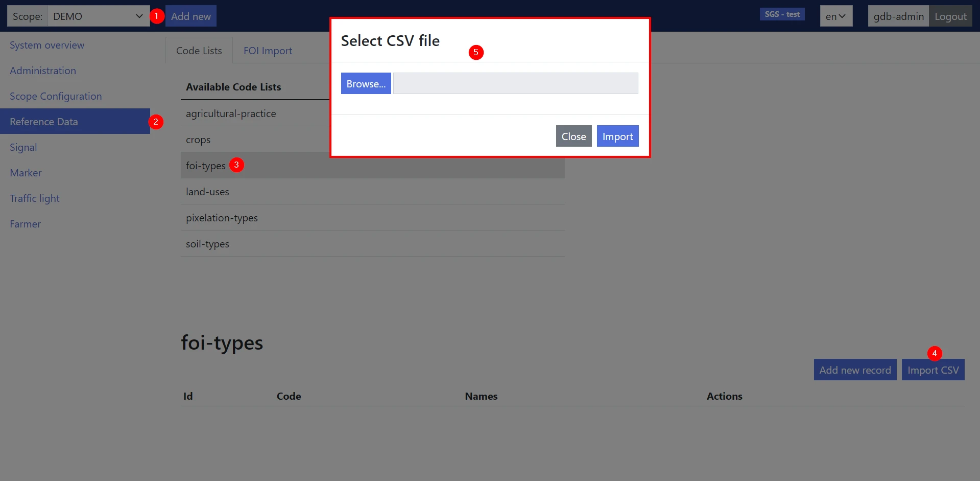
Task: Select land-uses from Available Code Lists
Action: click(207, 192)
